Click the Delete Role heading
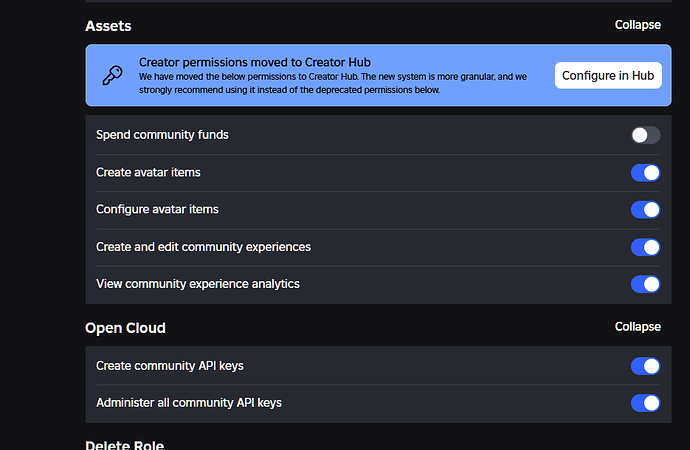 125,444
